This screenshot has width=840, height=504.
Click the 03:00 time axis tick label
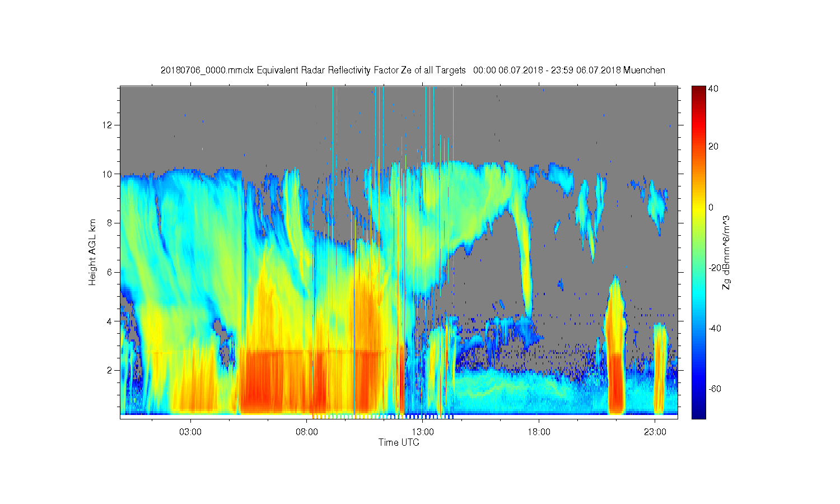click(190, 432)
